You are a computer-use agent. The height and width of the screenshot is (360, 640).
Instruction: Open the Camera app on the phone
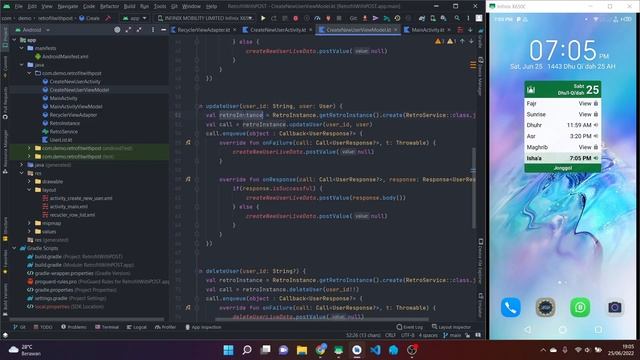(614, 307)
